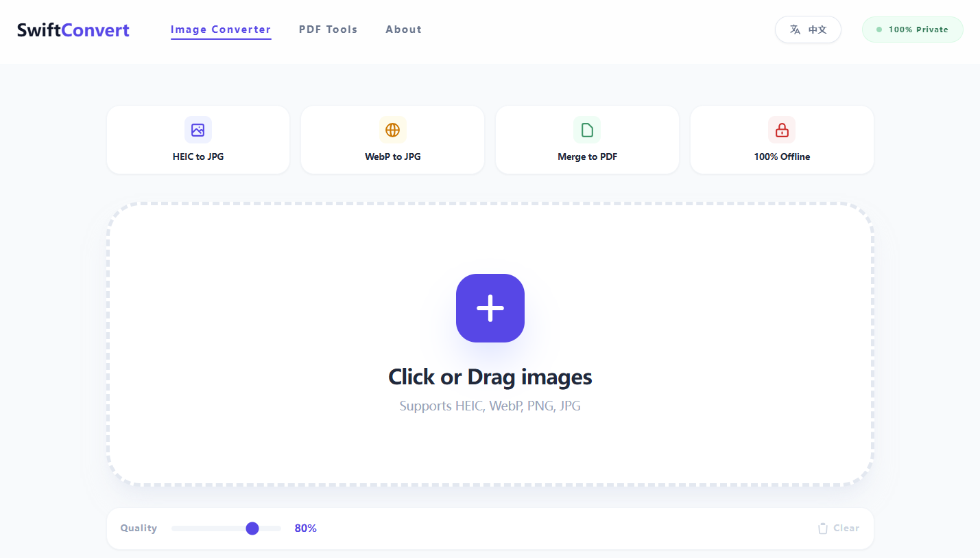Click the translate language icon
Viewport: 980px width, 558px height.
coord(796,30)
